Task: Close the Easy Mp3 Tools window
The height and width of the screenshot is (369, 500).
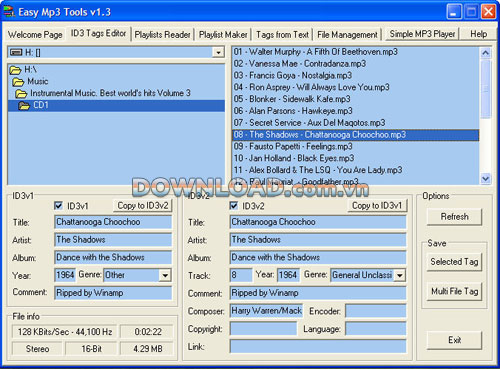Action: [489, 12]
